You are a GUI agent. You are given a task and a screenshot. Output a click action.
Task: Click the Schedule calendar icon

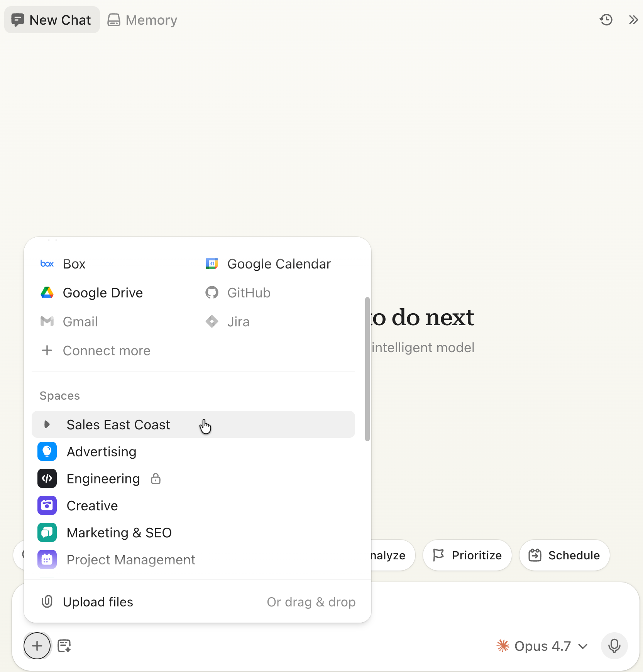click(x=535, y=555)
